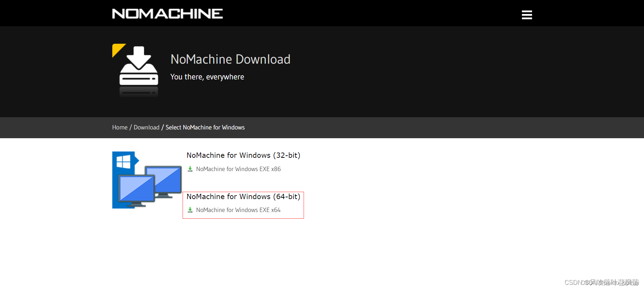Click the green arrow icon beside EXE x86
Image resolution: width=644 pixels, height=289 pixels.
coord(190,169)
